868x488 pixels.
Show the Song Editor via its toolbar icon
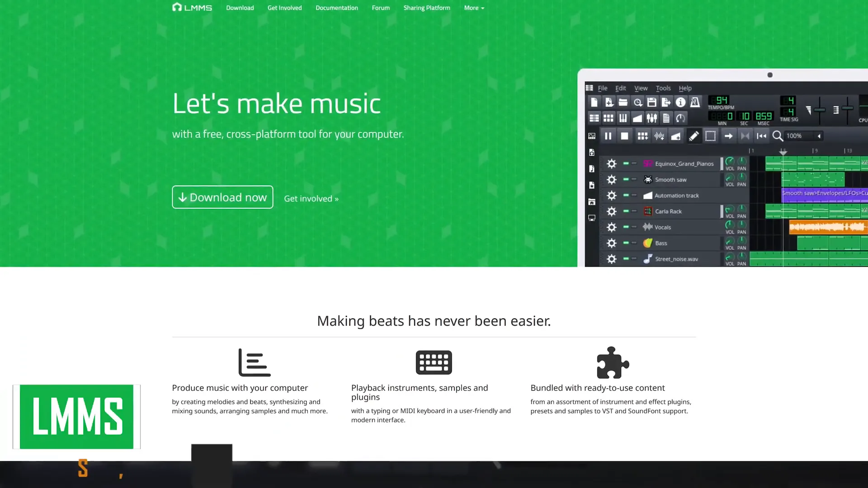click(x=594, y=118)
